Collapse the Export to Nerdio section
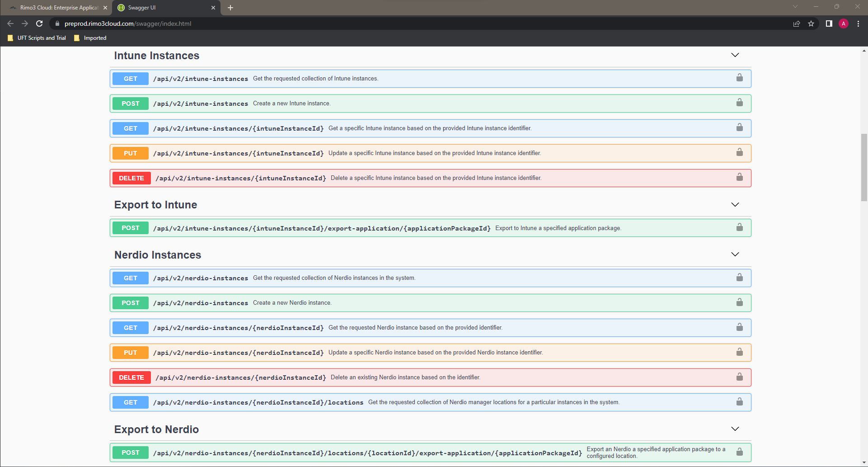The width and height of the screenshot is (868, 467). (x=735, y=429)
